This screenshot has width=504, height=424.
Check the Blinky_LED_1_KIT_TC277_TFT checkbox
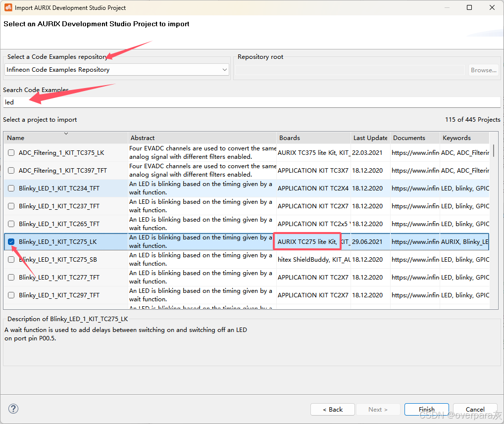pos(11,277)
